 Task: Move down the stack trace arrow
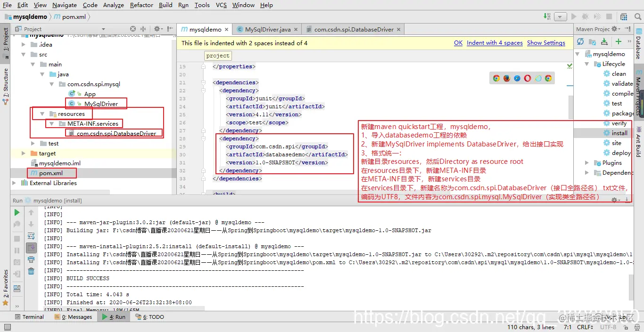click(x=31, y=224)
